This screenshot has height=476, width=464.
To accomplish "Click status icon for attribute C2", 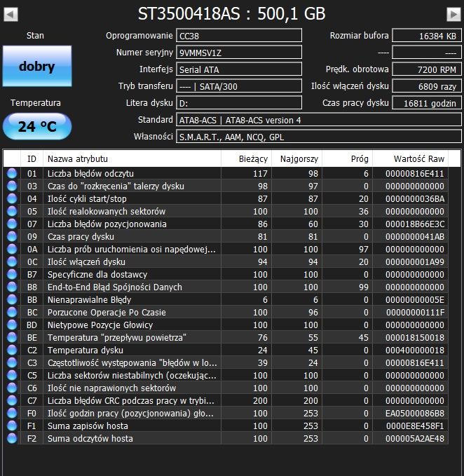I will coord(12,350).
